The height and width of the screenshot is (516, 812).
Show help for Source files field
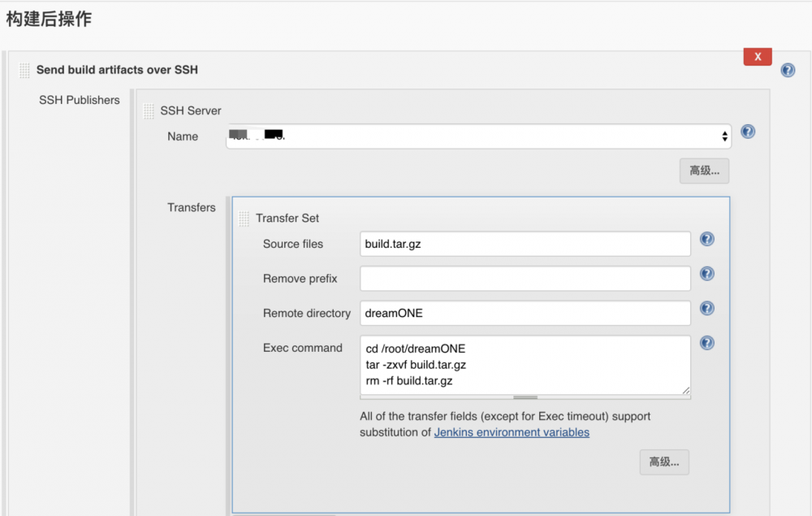[707, 239]
